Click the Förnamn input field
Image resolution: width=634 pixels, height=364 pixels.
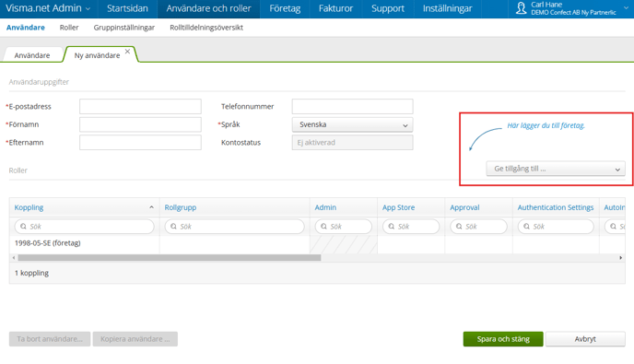tap(140, 124)
